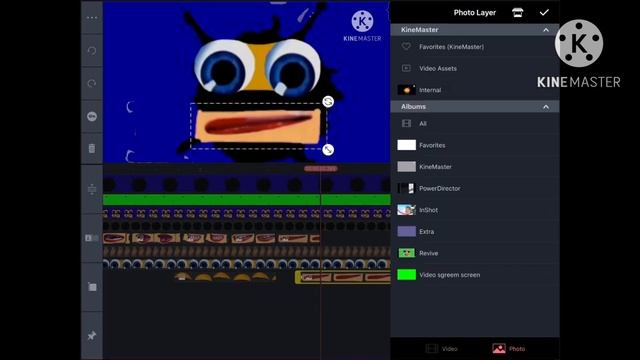Collapse the Albums section
This screenshot has height=360, width=640.
click(x=546, y=107)
